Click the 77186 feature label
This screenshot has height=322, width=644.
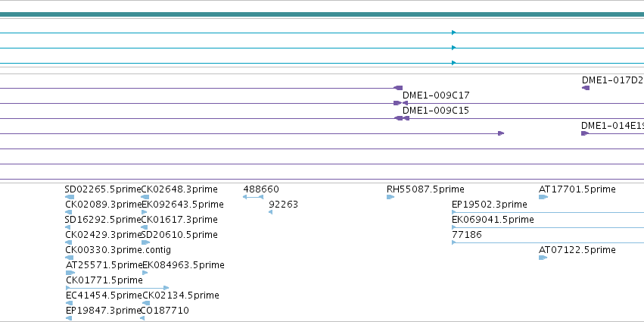click(x=467, y=235)
